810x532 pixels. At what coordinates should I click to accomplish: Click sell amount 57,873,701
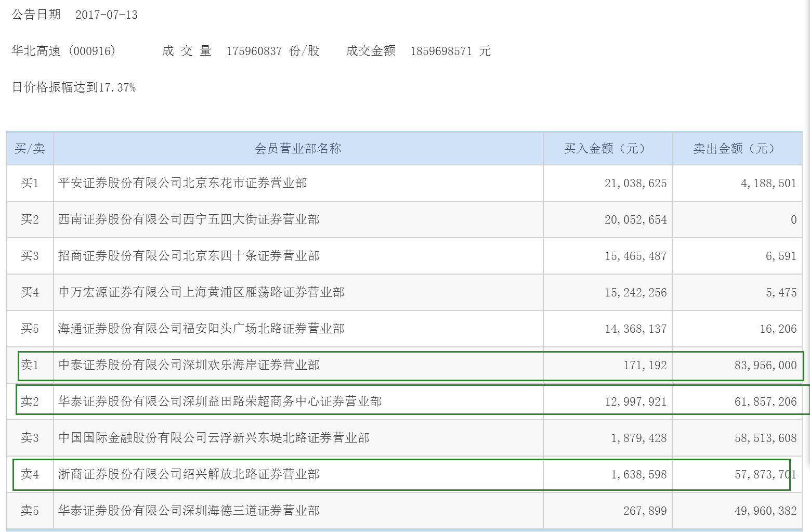tap(765, 474)
